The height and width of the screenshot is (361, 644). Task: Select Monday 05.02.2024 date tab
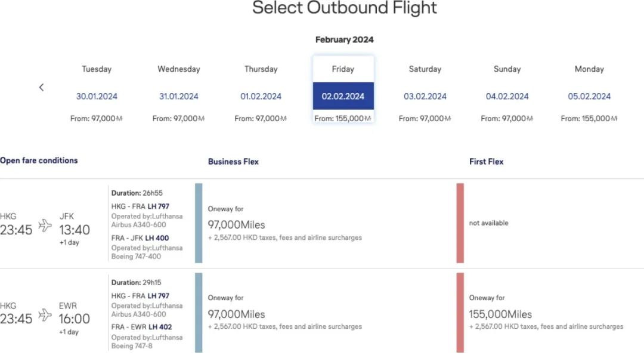[589, 95]
